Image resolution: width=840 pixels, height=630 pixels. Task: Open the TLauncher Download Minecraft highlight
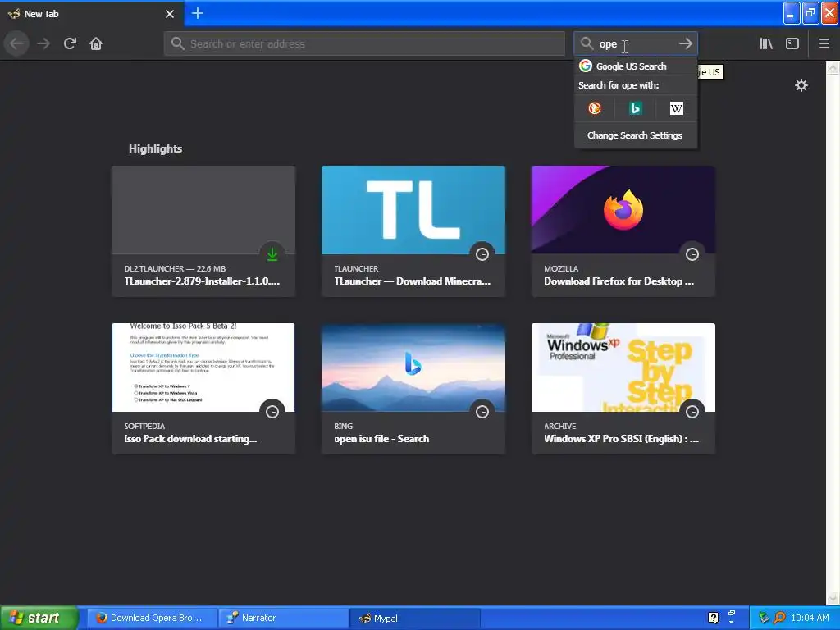click(x=413, y=231)
